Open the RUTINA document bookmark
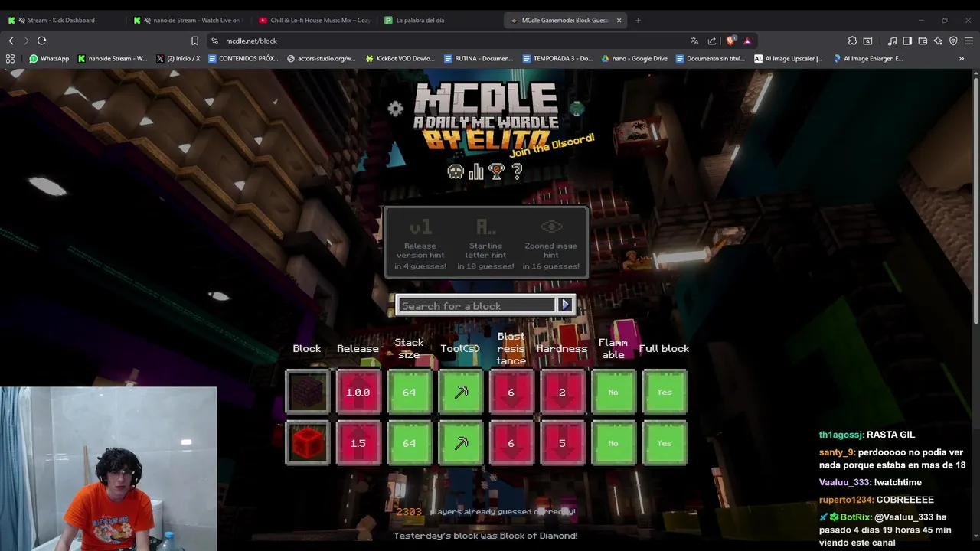The height and width of the screenshot is (551, 980). pos(479,58)
